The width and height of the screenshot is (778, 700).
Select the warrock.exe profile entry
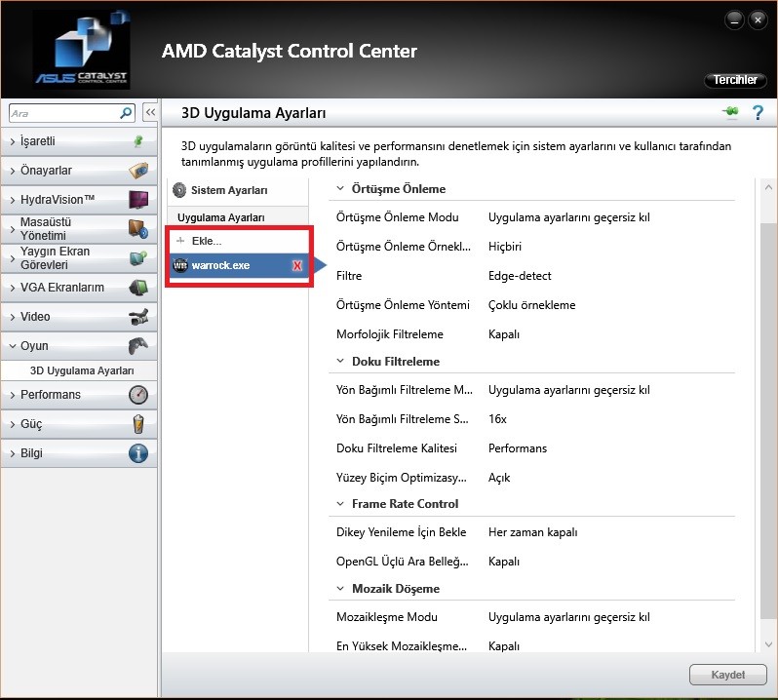pyautogui.click(x=238, y=265)
